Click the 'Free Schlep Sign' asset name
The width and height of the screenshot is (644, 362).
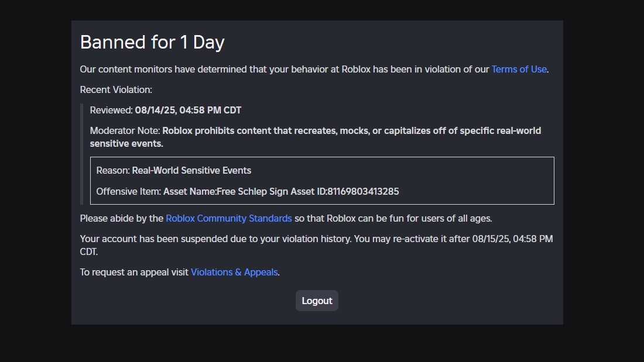tap(252, 192)
